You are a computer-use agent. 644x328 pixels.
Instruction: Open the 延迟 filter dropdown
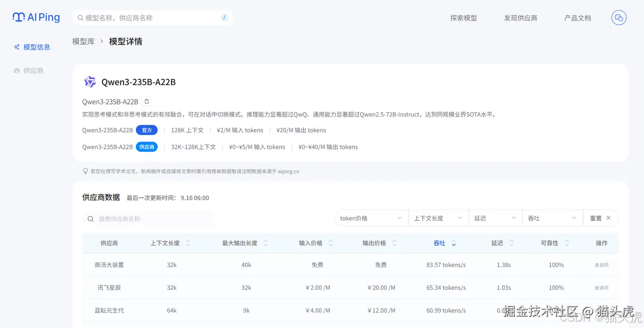point(496,218)
